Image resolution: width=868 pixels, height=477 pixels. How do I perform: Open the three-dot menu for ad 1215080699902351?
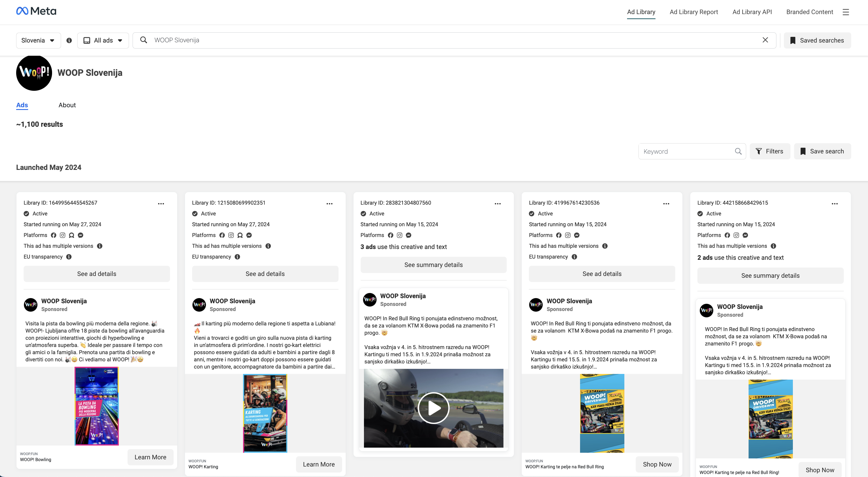330,204
